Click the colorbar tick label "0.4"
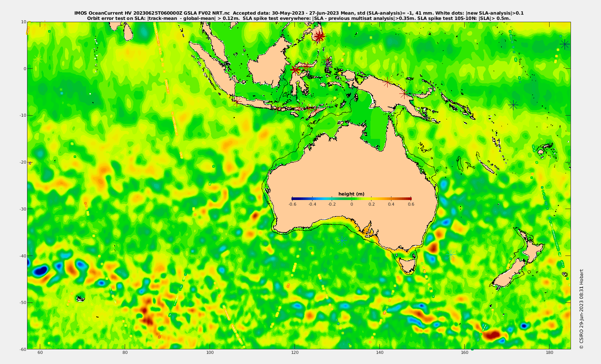This screenshot has width=601, height=364. click(391, 205)
